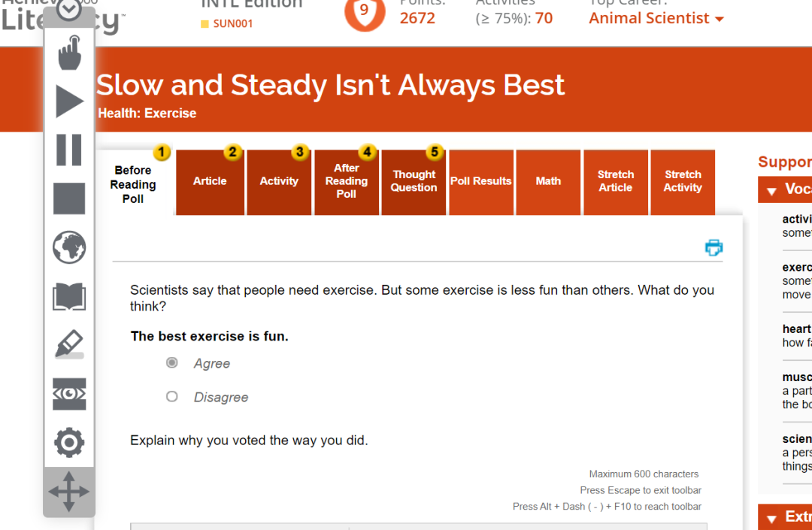Viewport: 812px width, 530px height.
Task: Click the move toolbar arrows handle
Action: pyautogui.click(x=69, y=492)
